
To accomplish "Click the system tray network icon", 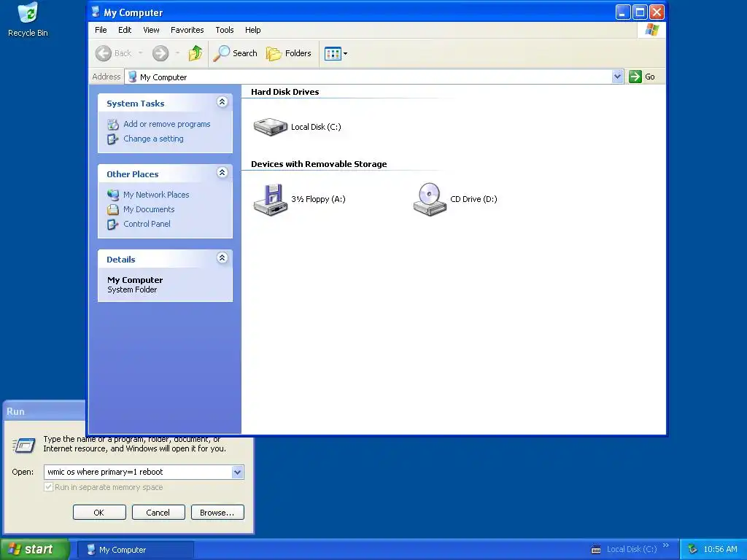I will (692, 550).
